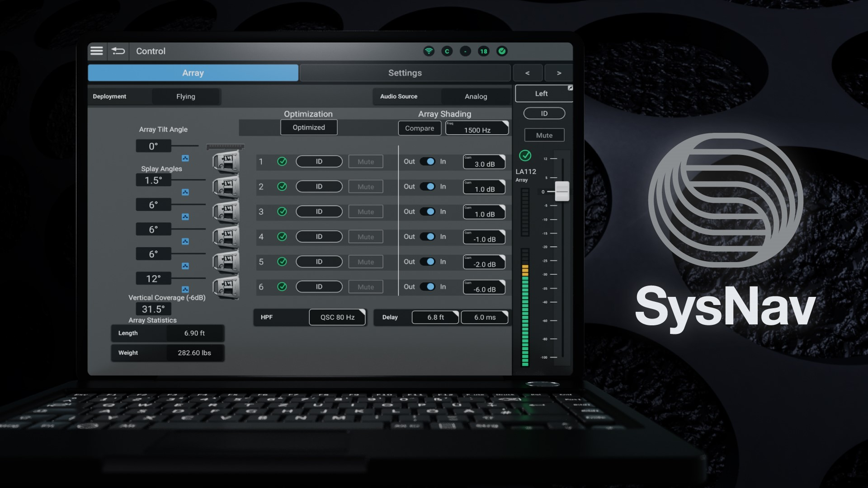868x488 pixels.
Task: Click the back arrow icon
Action: [118, 51]
